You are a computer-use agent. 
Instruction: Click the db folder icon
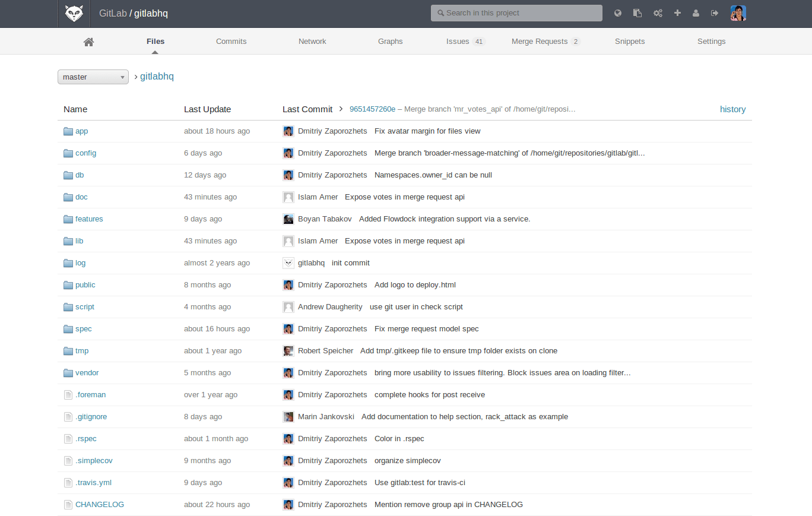[68, 175]
